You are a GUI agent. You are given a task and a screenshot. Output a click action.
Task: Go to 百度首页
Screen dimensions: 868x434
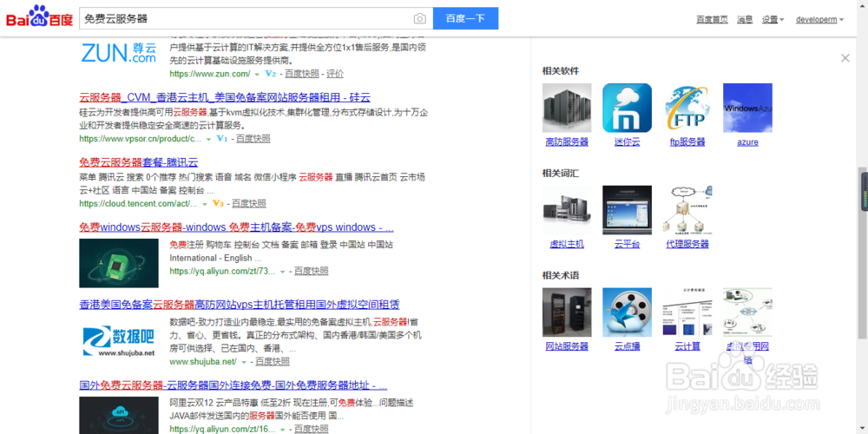(x=712, y=19)
